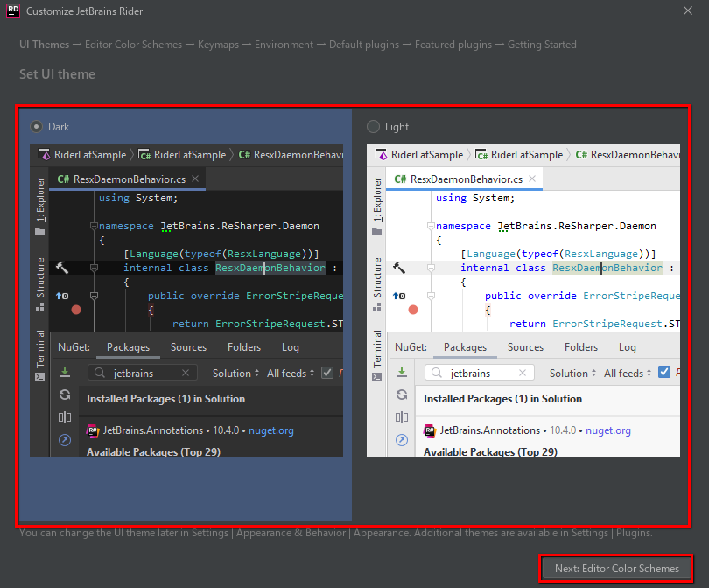709x588 pixels.
Task: Click the hammer build icon in Dark preview
Action: [x=62, y=268]
